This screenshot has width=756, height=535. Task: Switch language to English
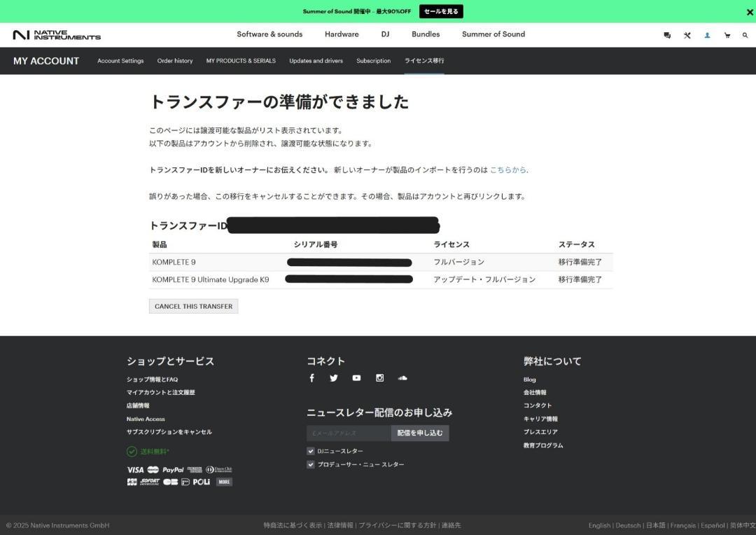click(599, 525)
